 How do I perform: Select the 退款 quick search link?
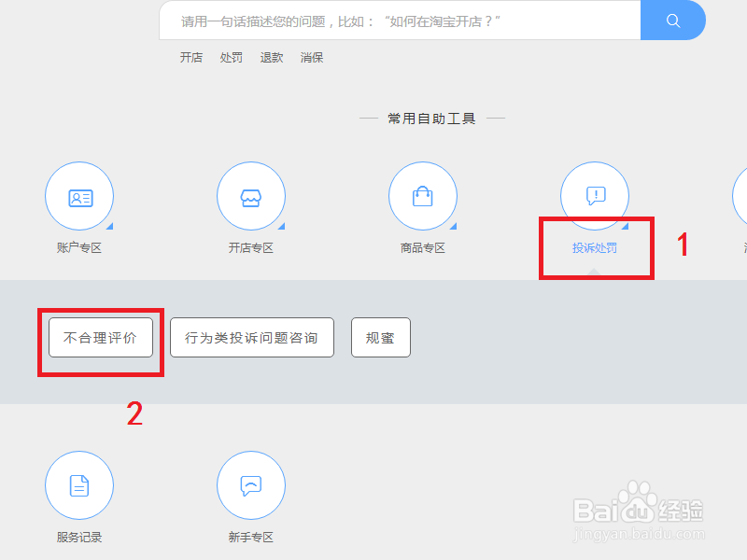[x=272, y=58]
